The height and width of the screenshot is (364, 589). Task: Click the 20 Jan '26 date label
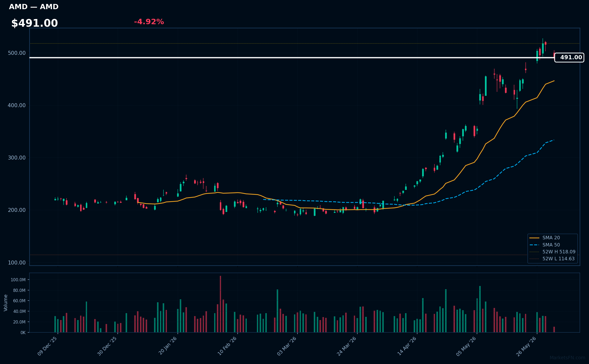[x=168, y=346]
